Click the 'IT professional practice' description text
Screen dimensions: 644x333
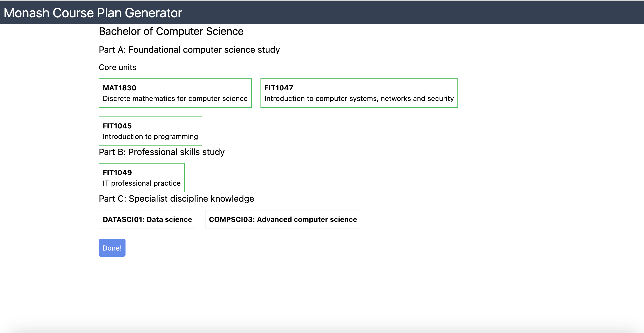pos(142,183)
